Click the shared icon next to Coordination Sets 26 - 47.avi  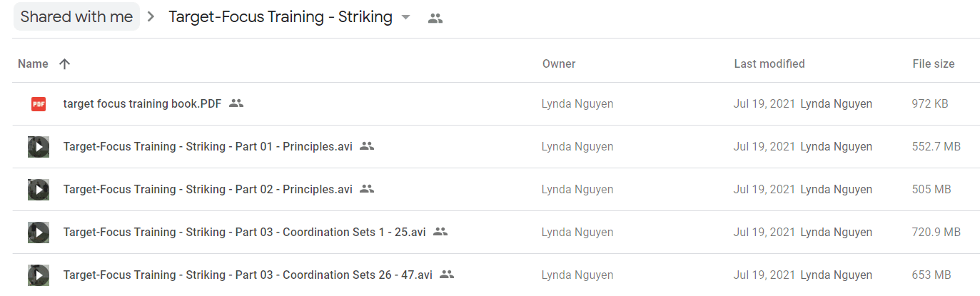tap(447, 275)
